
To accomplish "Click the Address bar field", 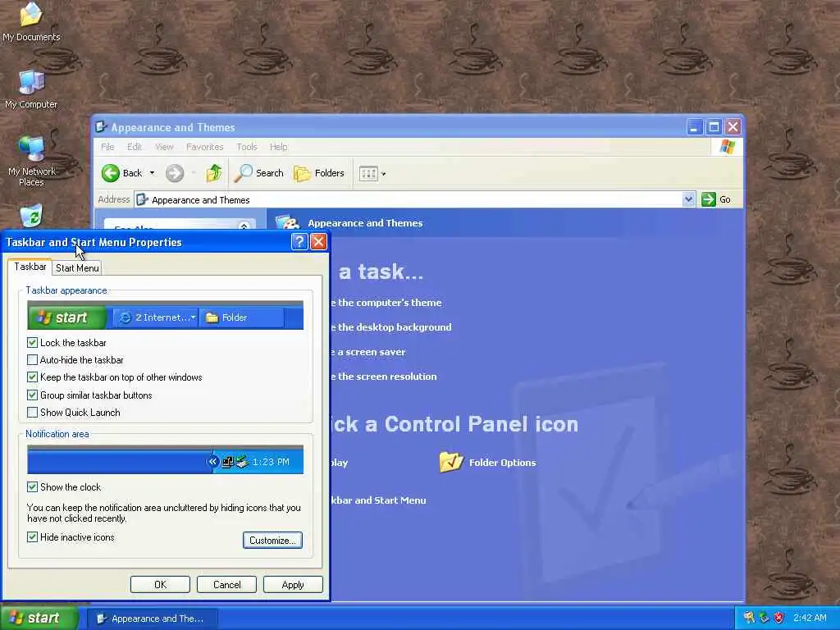I will (x=415, y=199).
